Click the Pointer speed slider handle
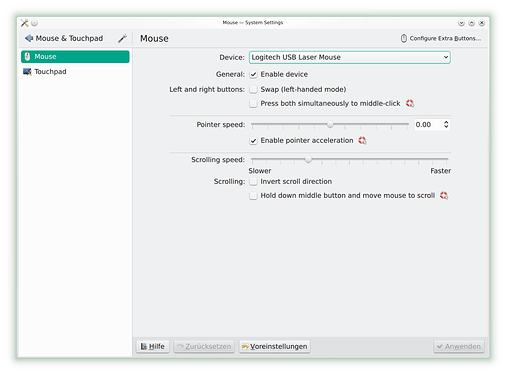This screenshot has width=506, height=375. [330, 124]
